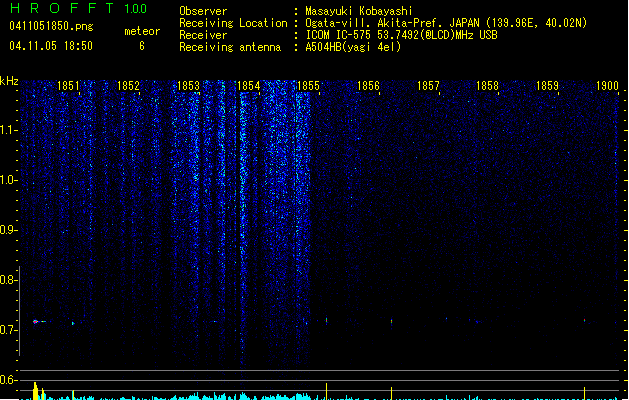Click the 1.1 kHz axis label
Viewport: 629px width, 400px height.
pos(8,130)
